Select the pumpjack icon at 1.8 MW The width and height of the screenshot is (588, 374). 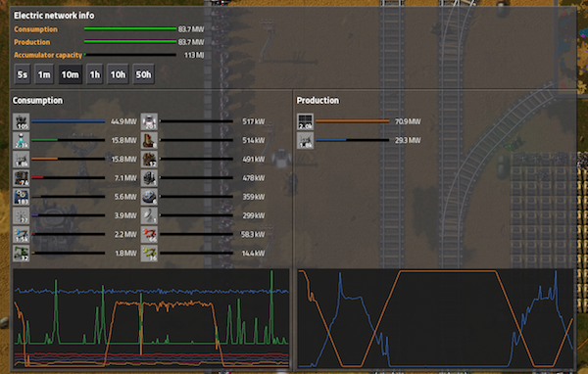[x=21, y=254]
